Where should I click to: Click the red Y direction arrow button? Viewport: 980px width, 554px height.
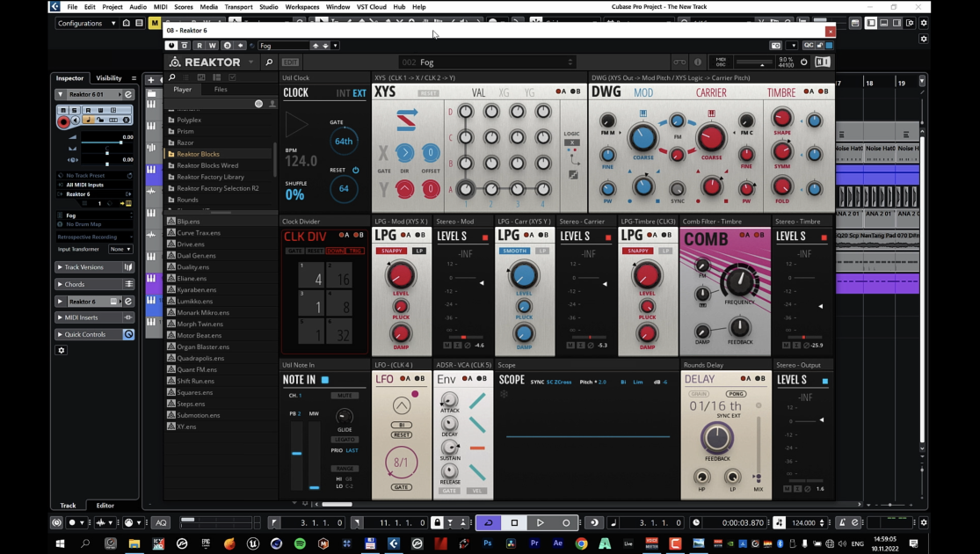click(x=404, y=188)
